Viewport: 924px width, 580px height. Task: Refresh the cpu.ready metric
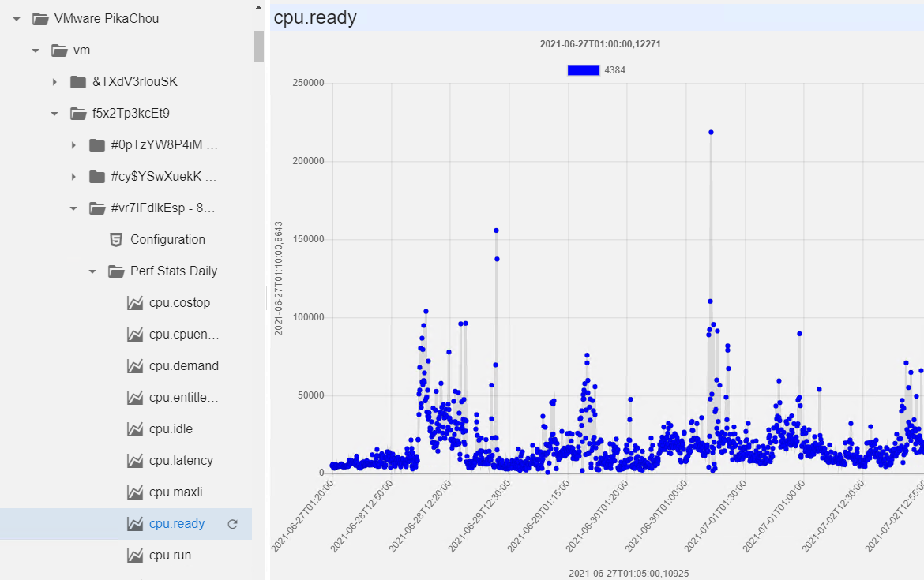(233, 524)
